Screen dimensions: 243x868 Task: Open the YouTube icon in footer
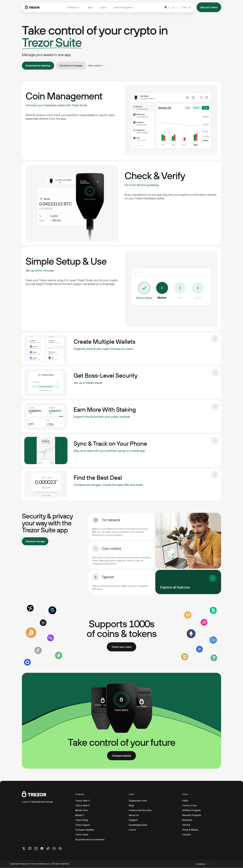tap(54, 849)
